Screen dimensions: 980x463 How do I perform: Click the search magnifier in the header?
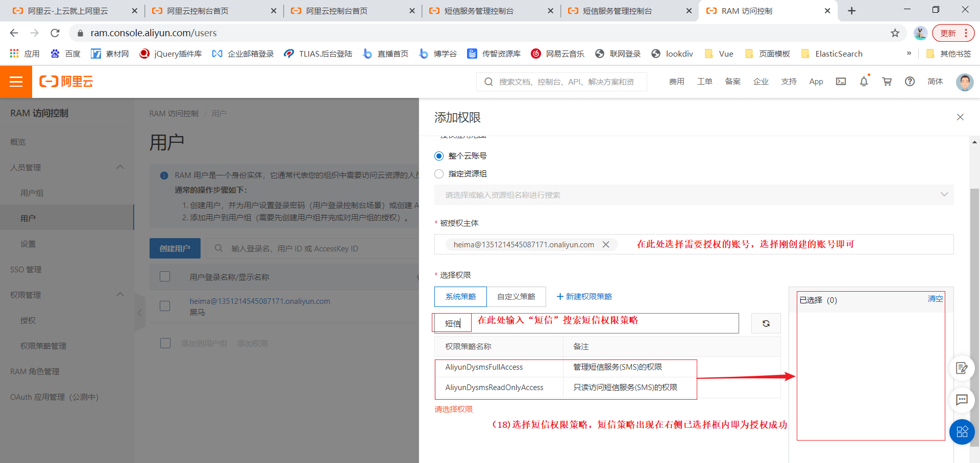click(x=488, y=82)
